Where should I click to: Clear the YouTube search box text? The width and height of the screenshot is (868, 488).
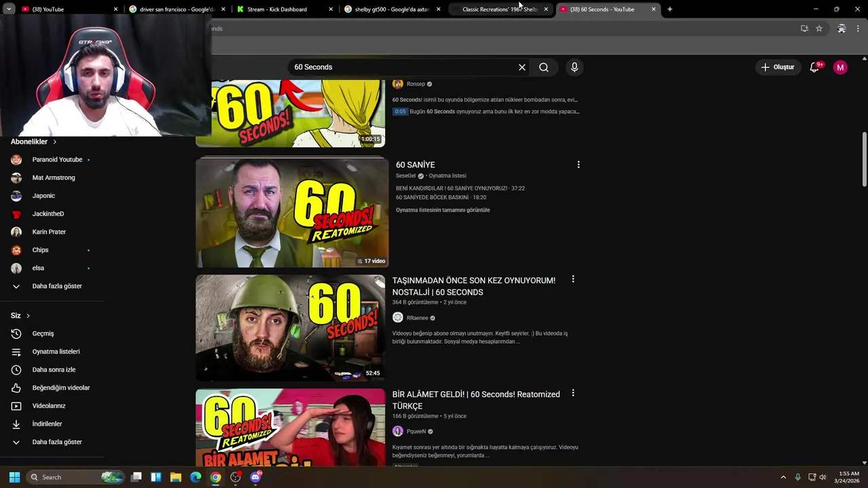coord(522,67)
